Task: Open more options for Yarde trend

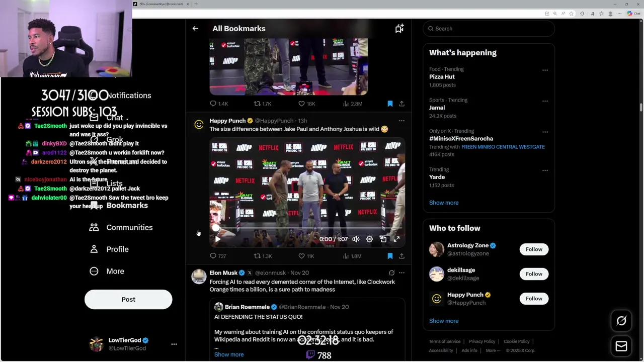Action: point(545,170)
